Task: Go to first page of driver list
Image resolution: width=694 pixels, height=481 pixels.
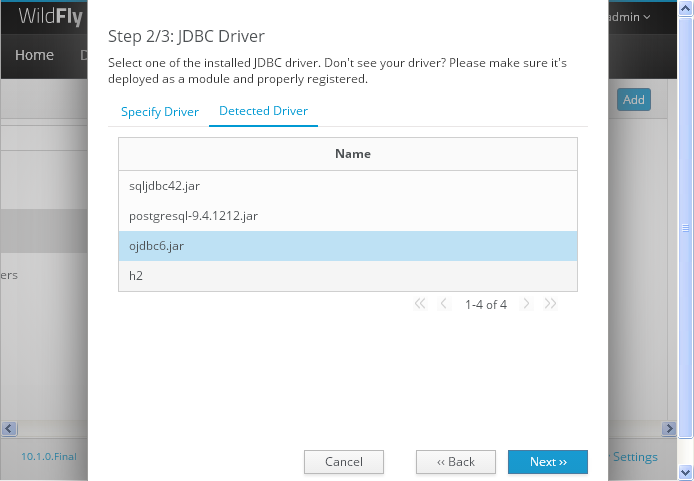Action: [420, 304]
